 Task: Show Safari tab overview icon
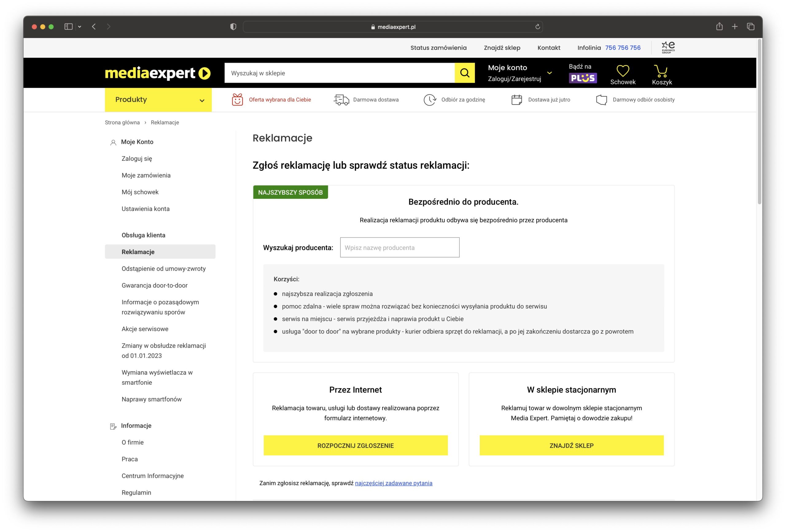coord(750,26)
